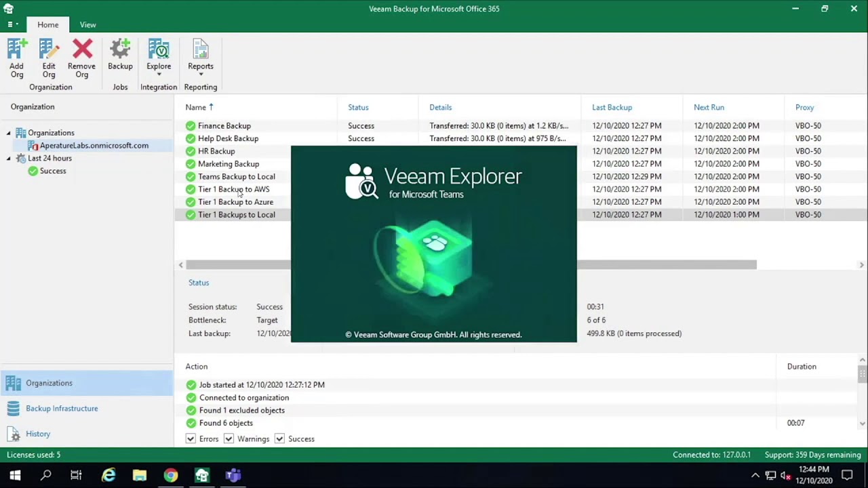Open the Explore integration icon
This screenshot has width=868, height=488.
(159, 50)
